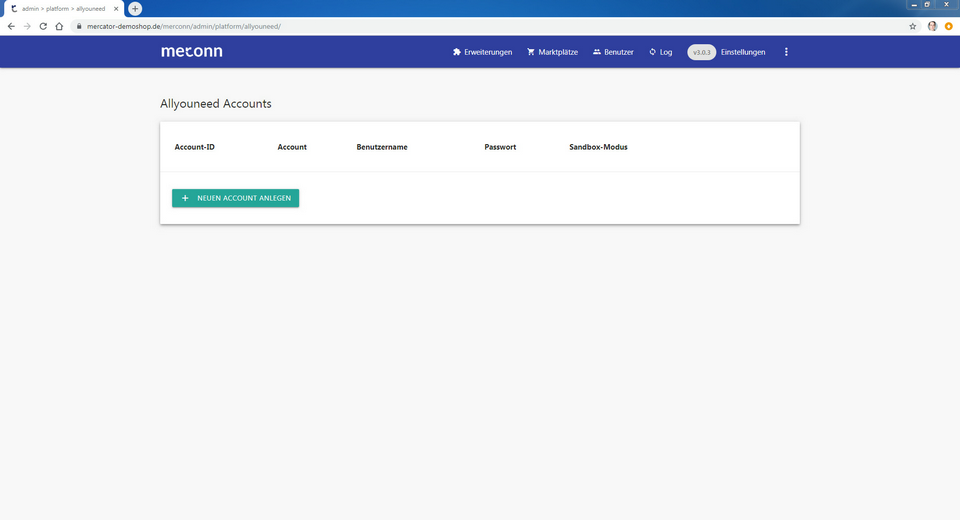Click the cart icon beside Marktplätze

(x=531, y=52)
